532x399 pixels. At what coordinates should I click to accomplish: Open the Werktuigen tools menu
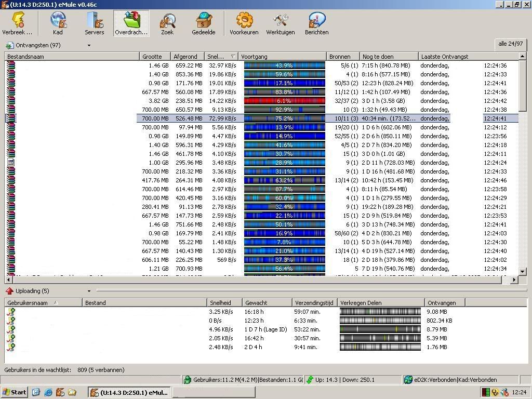click(x=280, y=23)
